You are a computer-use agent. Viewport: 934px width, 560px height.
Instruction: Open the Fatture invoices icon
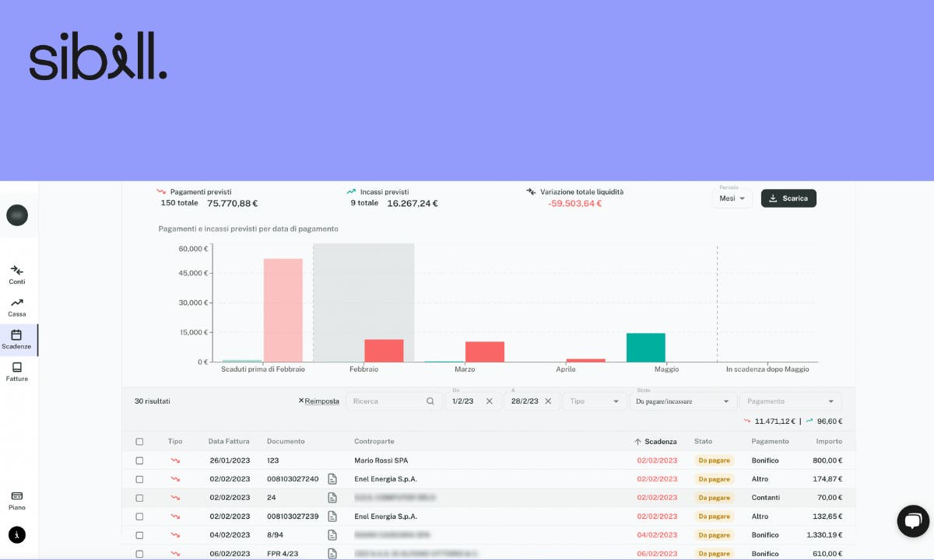(17, 367)
